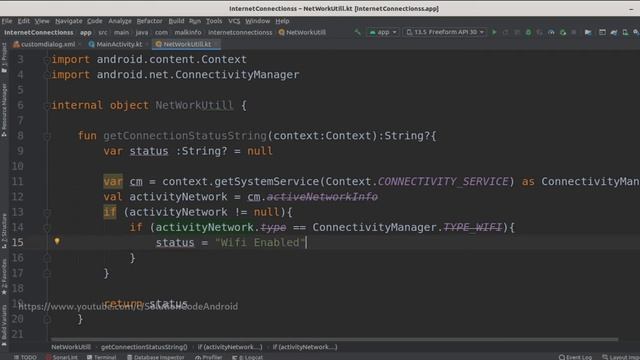Click the NetWorkUtill structure breadcrumb below the editor

pos(71,347)
